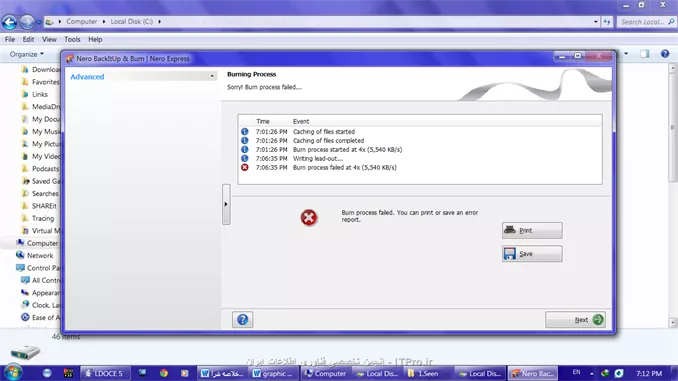Select 'Burn process failed at 4x (5,540 KB/s)' text
The height and width of the screenshot is (381, 678).
[x=345, y=167]
